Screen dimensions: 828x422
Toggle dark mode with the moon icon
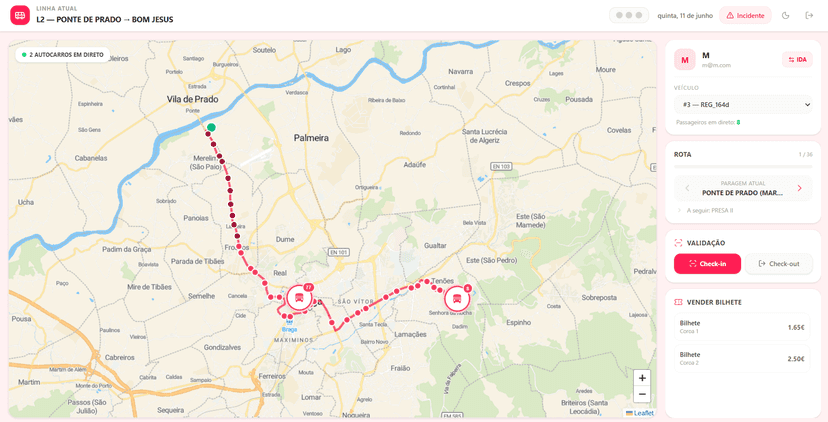click(x=786, y=15)
